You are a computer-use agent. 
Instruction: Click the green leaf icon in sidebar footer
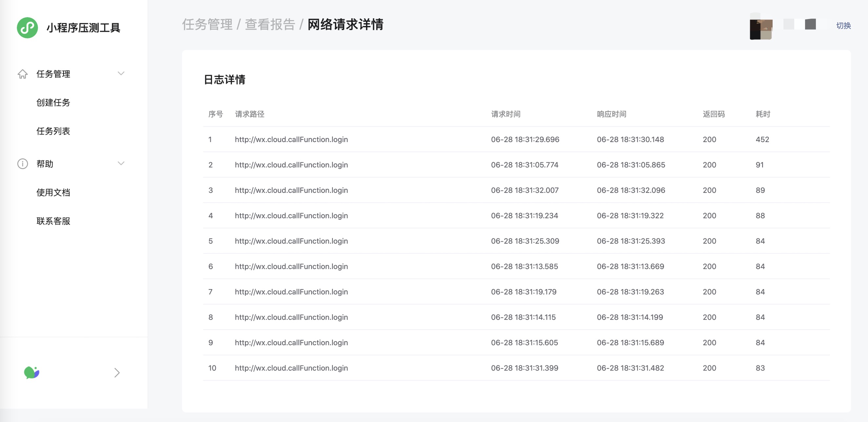tap(32, 373)
